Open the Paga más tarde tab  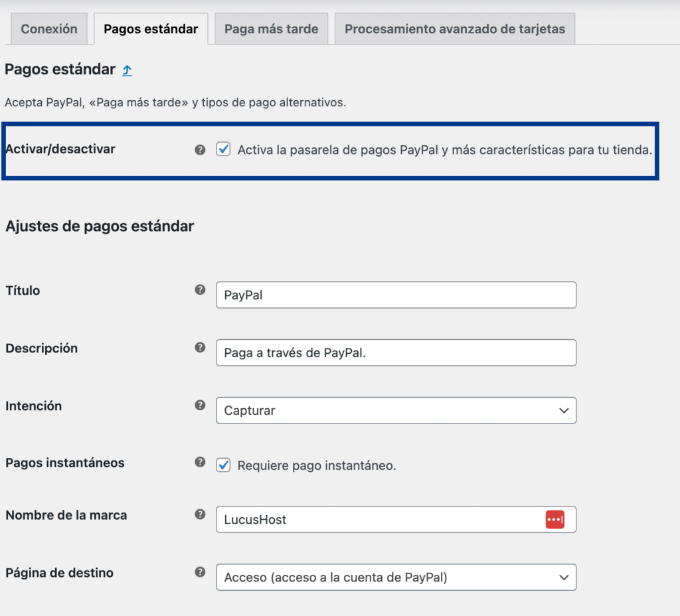[x=271, y=29]
